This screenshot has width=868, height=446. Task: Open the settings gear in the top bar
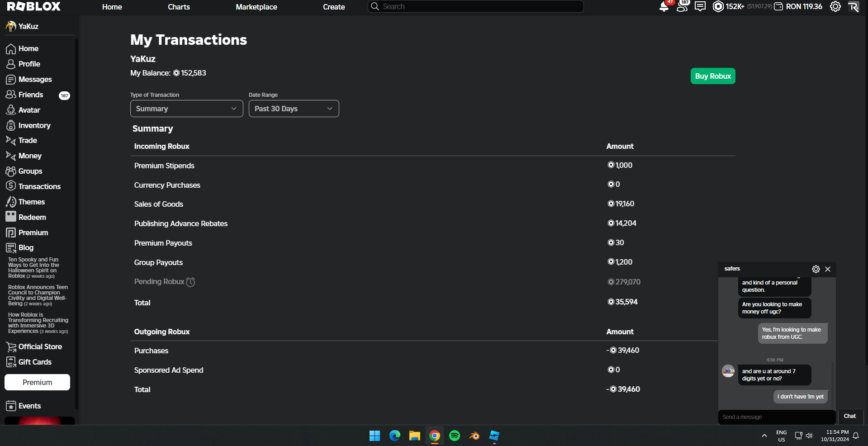(x=835, y=6)
